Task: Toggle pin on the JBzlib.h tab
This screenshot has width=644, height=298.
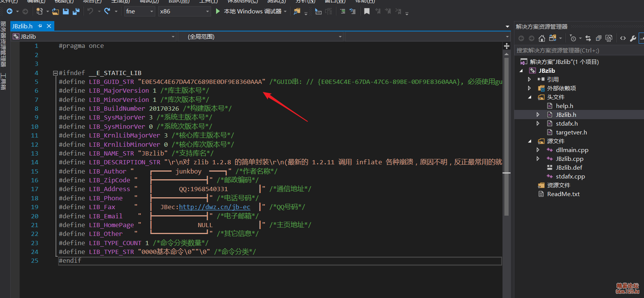Action: [40, 26]
